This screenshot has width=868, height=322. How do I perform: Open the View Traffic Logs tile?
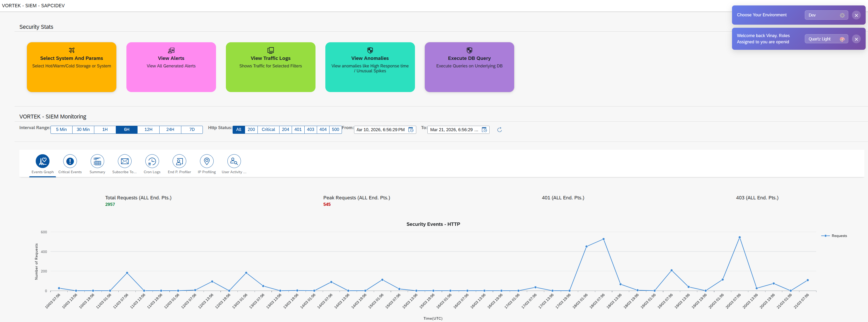click(x=270, y=67)
